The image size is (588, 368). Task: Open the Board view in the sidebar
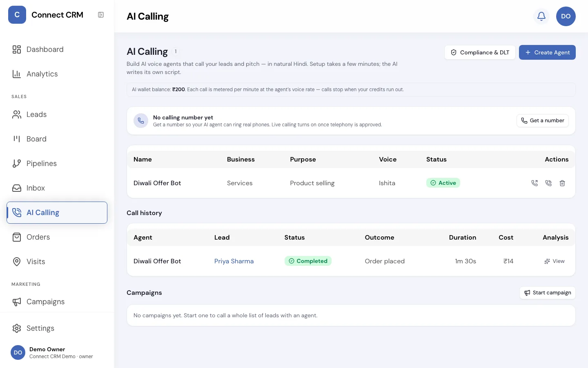pos(57,139)
